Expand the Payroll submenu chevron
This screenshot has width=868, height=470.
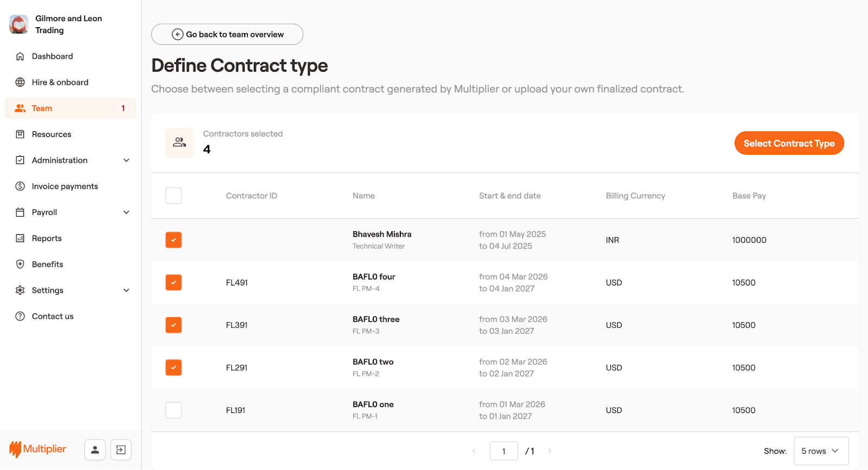click(126, 212)
